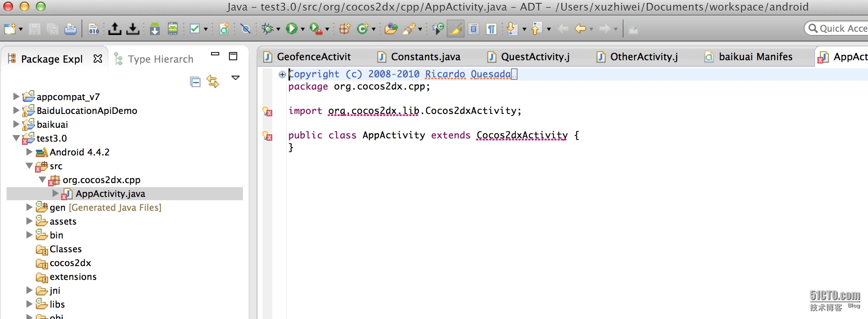This screenshot has width=868, height=319.
Task: Maximize the Package Explorer view
Action: (x=233, y=56)
